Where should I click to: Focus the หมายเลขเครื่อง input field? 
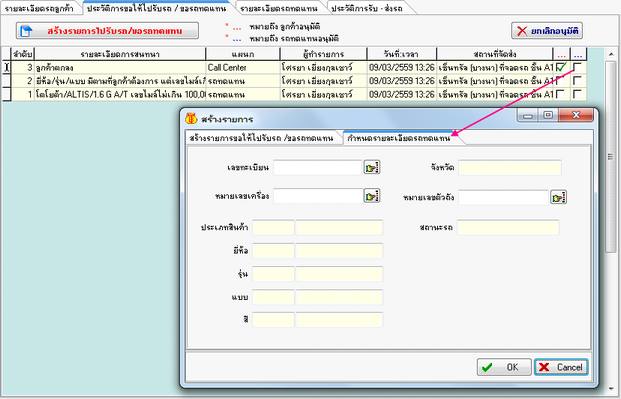[318, 196]
